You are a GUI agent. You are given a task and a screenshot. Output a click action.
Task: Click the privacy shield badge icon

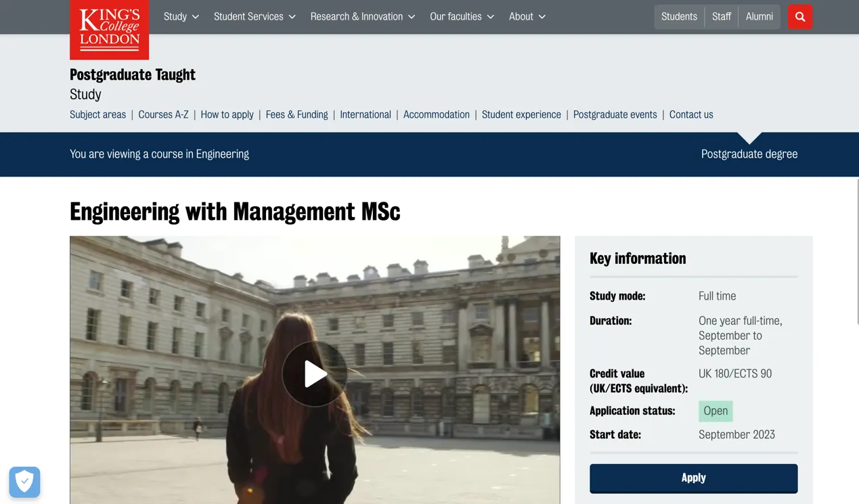pos(24,482)
